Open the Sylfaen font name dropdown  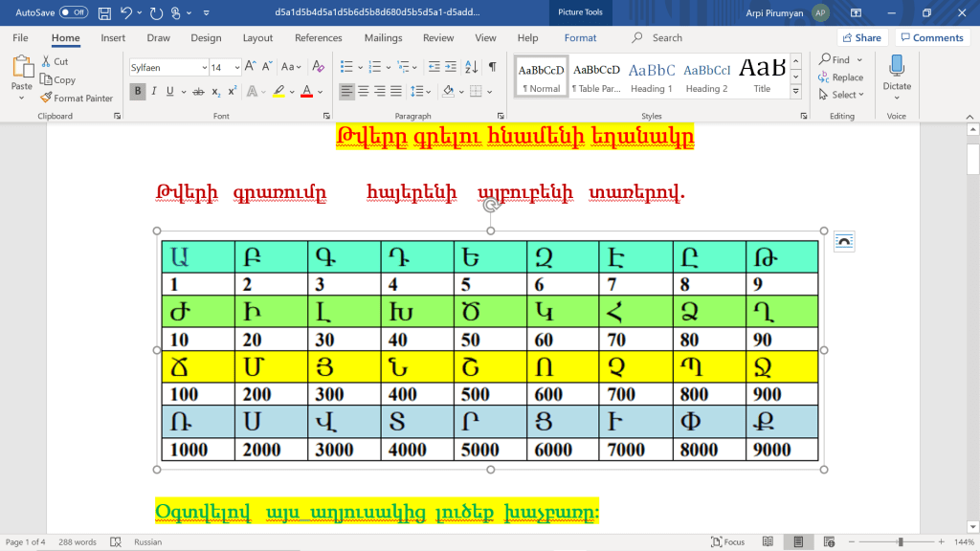coord(204,68)
